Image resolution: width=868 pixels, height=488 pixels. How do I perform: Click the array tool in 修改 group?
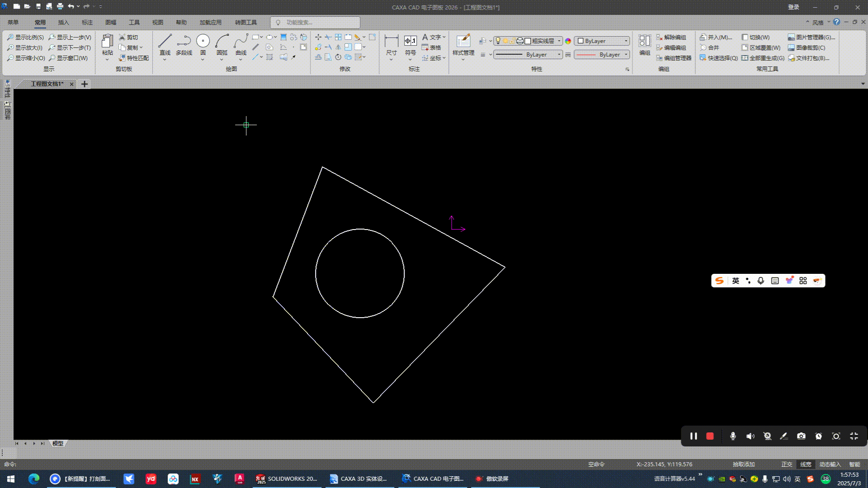[x=338, y=37]
